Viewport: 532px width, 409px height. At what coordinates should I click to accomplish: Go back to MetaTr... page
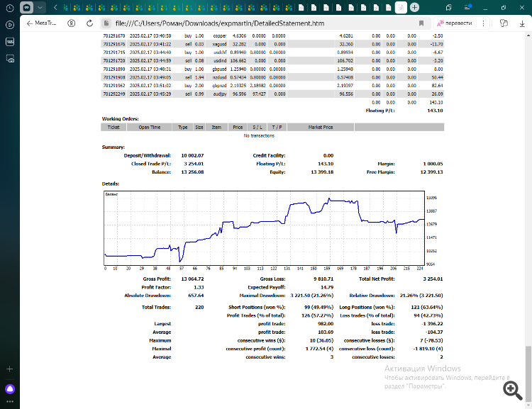[x=41, y=23]
